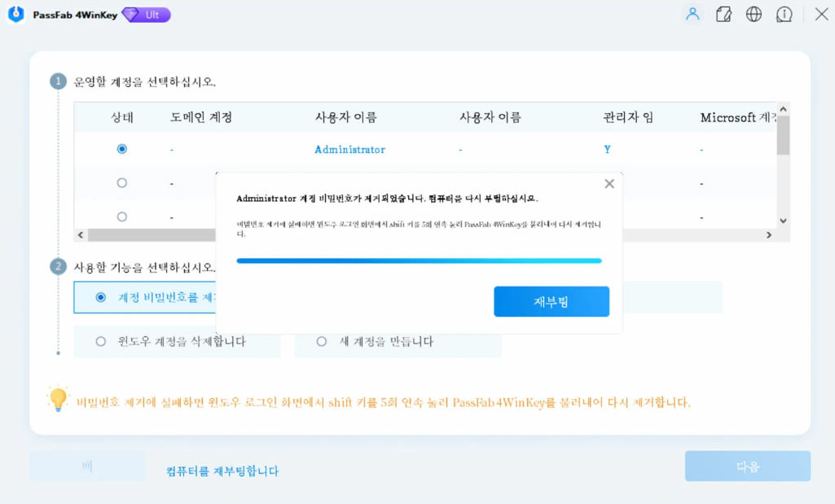Click the blue progress bar in dialog
The height and width of the screenshot is (504, 835).
click(419, 261)
